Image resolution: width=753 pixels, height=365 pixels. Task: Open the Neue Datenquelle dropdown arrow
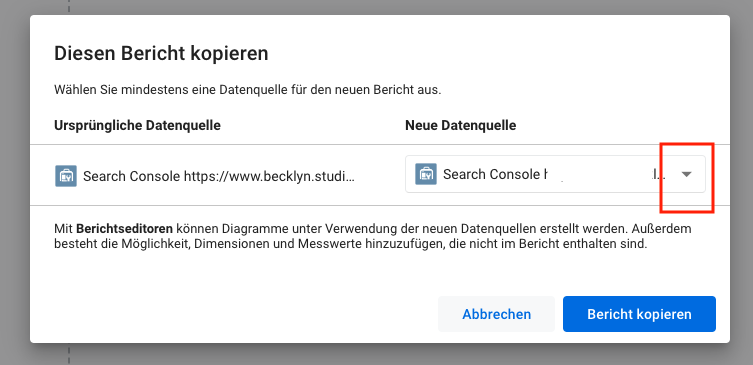[686, 174]
